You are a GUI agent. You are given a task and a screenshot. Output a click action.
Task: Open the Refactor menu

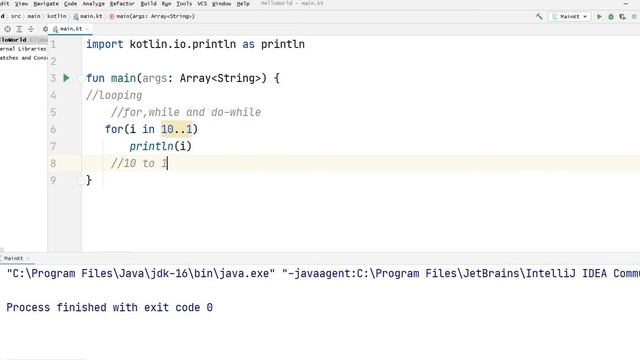[122, 4]
